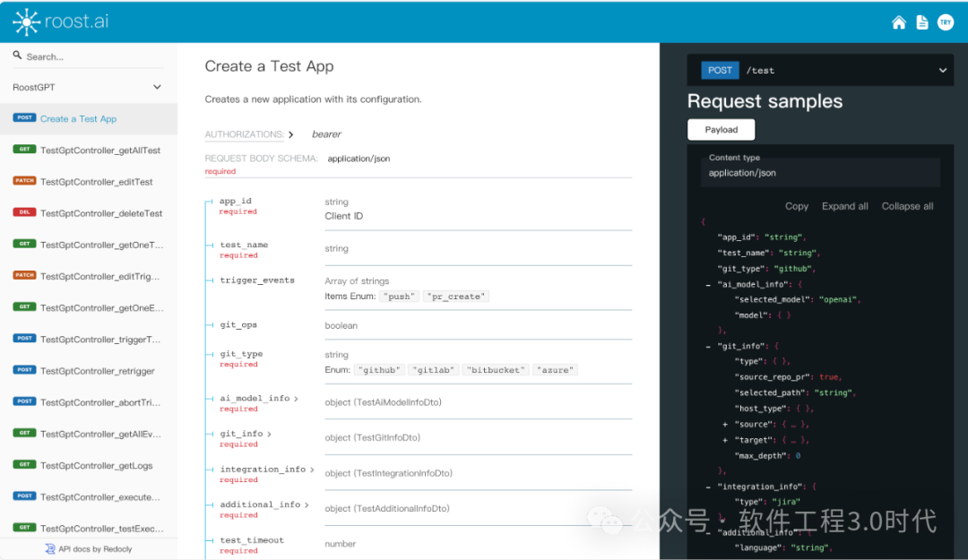Expand git_info schema property

[245, 434]
